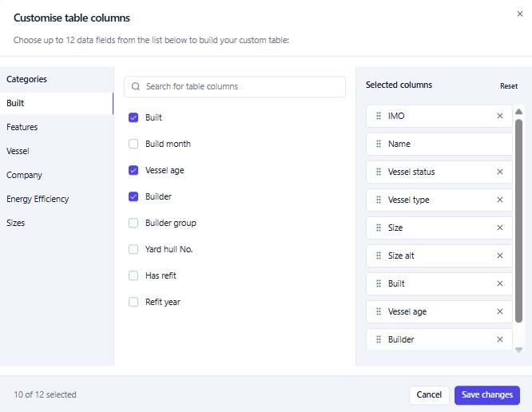Click the Name column drag handle
This screenshot has width=532, height=412.
pos(379,144)
